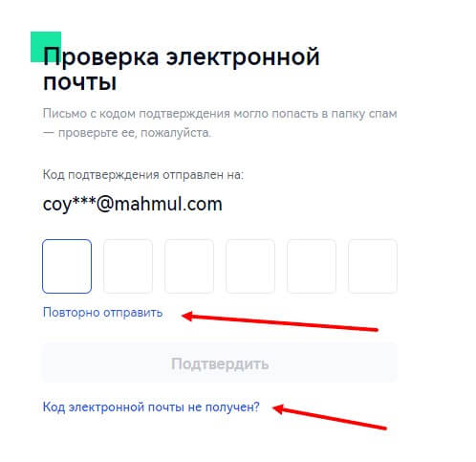Click the red arrowhead near Код электронной почты не получен?
Screen dimensions: 476x462
(278, 408)
